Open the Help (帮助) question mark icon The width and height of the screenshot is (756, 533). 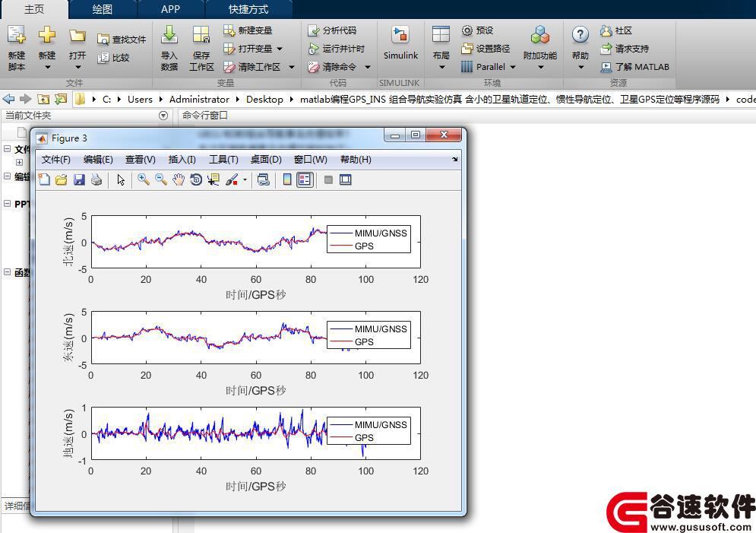[x=580, y=36]
